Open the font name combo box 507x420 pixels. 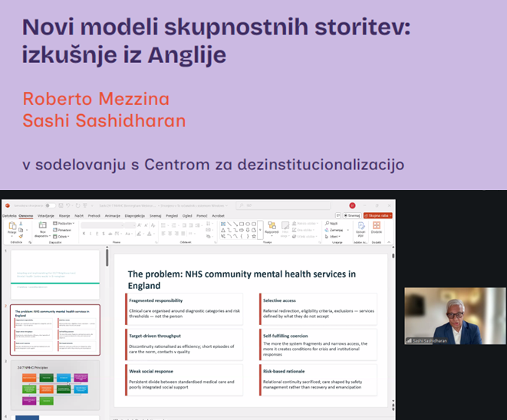103,225
